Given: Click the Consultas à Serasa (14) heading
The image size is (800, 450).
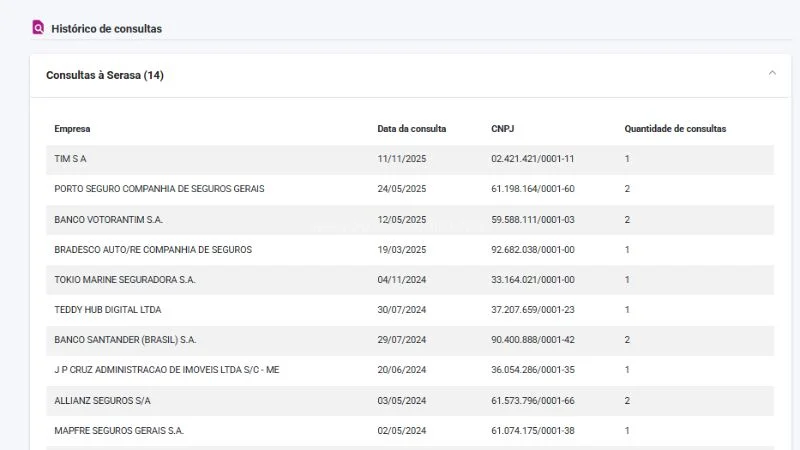Looking at the screenshot, I should click(x=105, y=75).
